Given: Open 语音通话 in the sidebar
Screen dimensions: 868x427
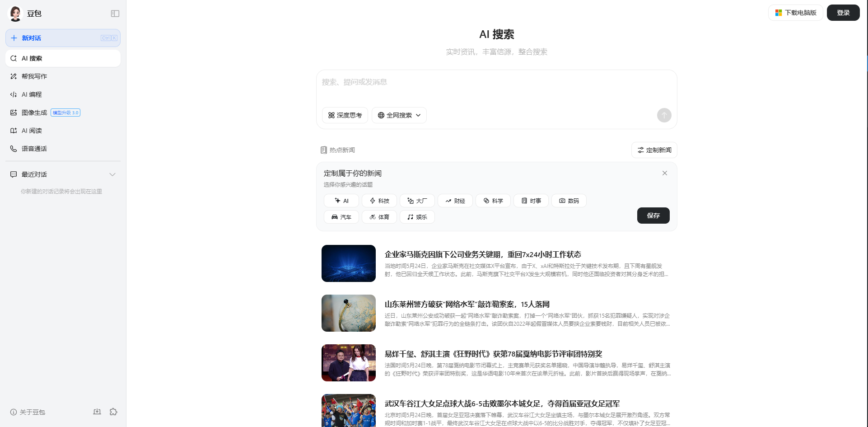Looking at the screenshot, I should (x=63, y=149).
